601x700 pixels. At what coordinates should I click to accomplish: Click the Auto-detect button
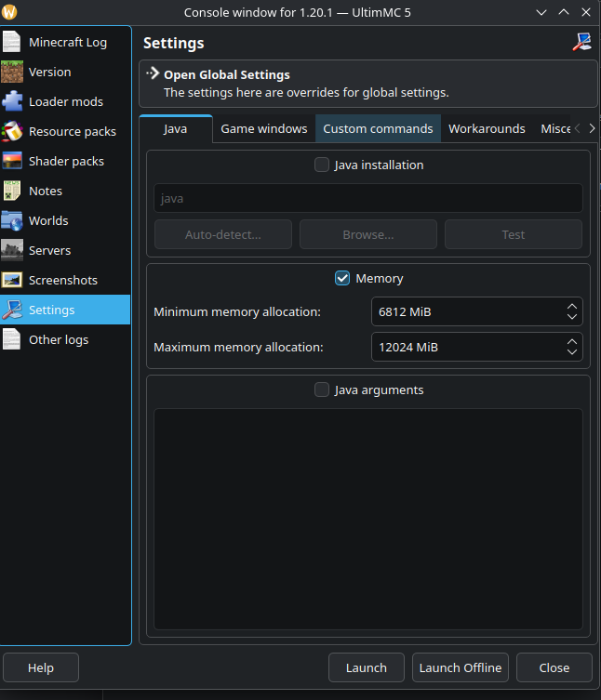tap(223, 234)
